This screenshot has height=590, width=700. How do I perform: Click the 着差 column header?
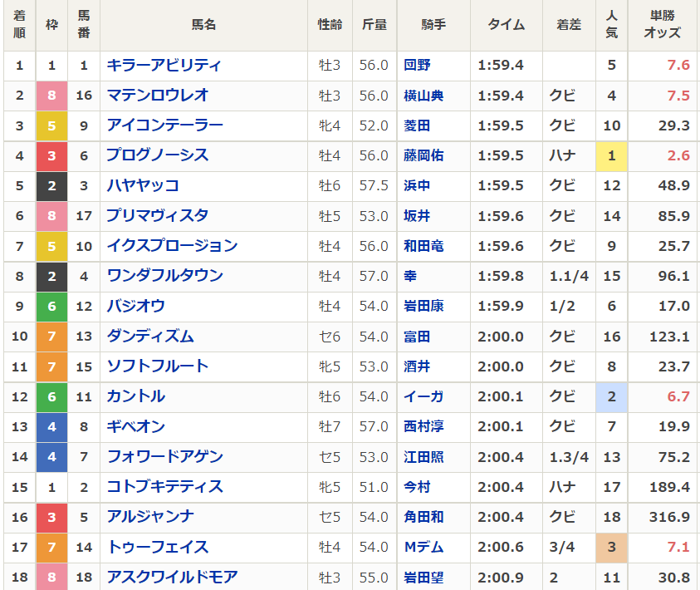[569, 25]
